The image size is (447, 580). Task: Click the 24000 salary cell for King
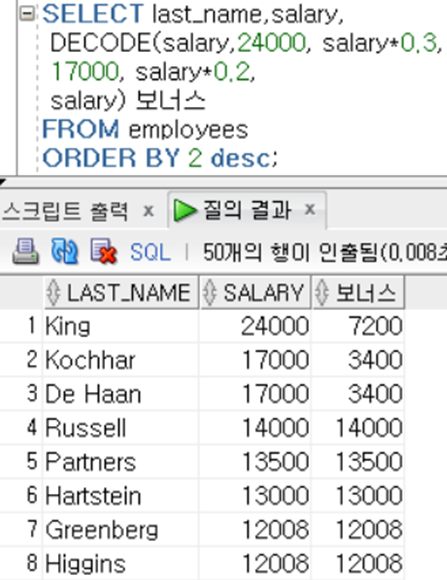tap(255, 326)
